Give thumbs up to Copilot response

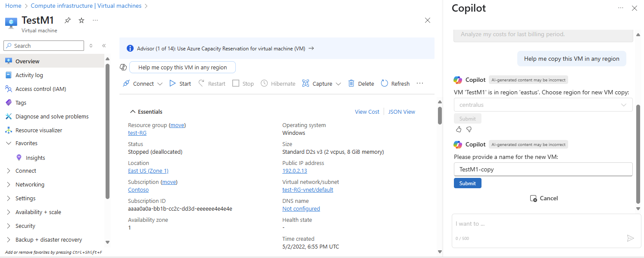coord(458,129)
